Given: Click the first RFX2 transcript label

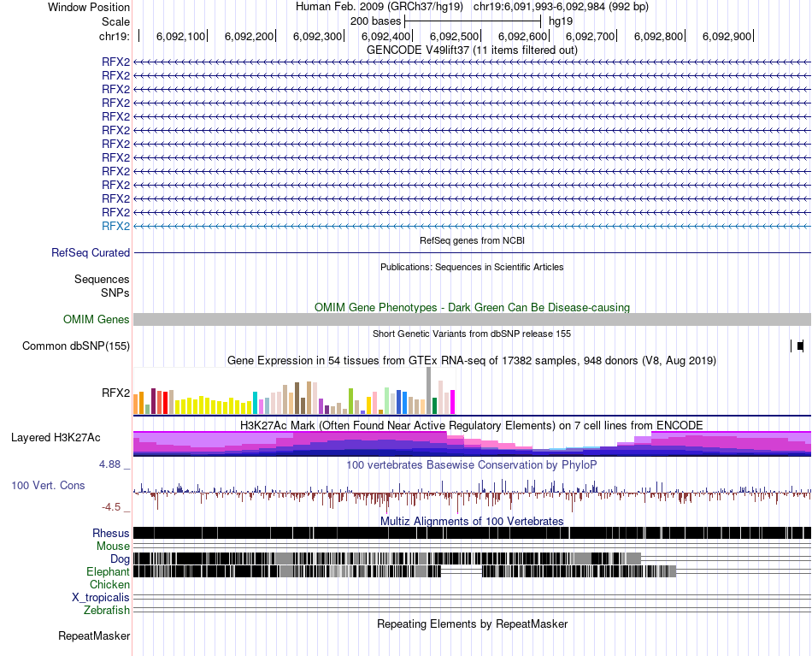Looking at the screenshot, I should click(115, 62).
